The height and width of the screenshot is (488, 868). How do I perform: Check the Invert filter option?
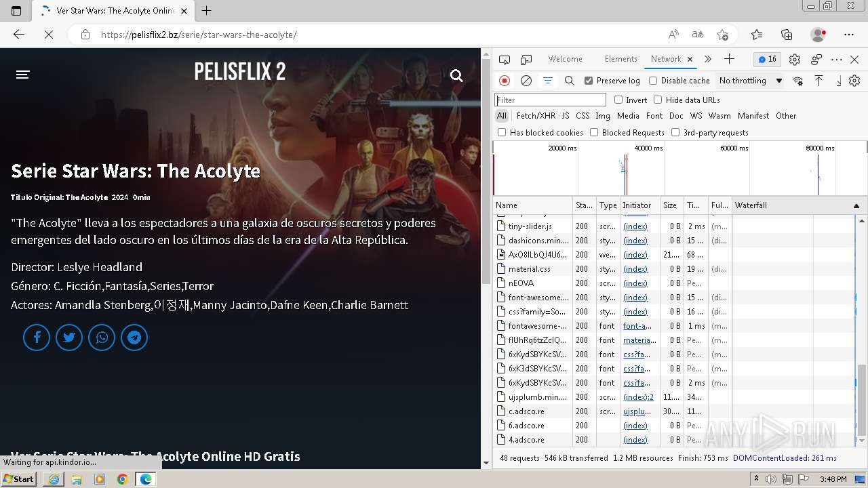click(x=618, y=100)
